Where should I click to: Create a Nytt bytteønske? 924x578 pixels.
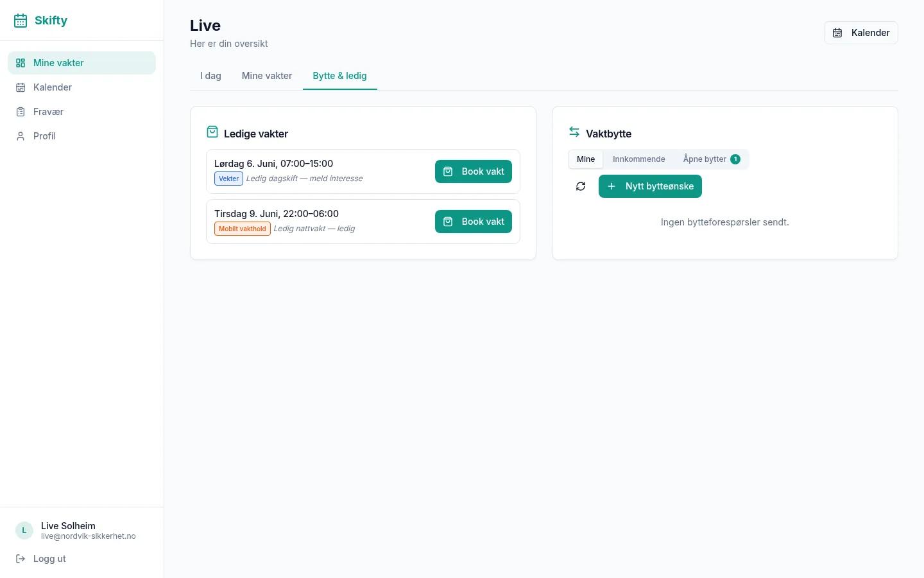tap(650, 186)
